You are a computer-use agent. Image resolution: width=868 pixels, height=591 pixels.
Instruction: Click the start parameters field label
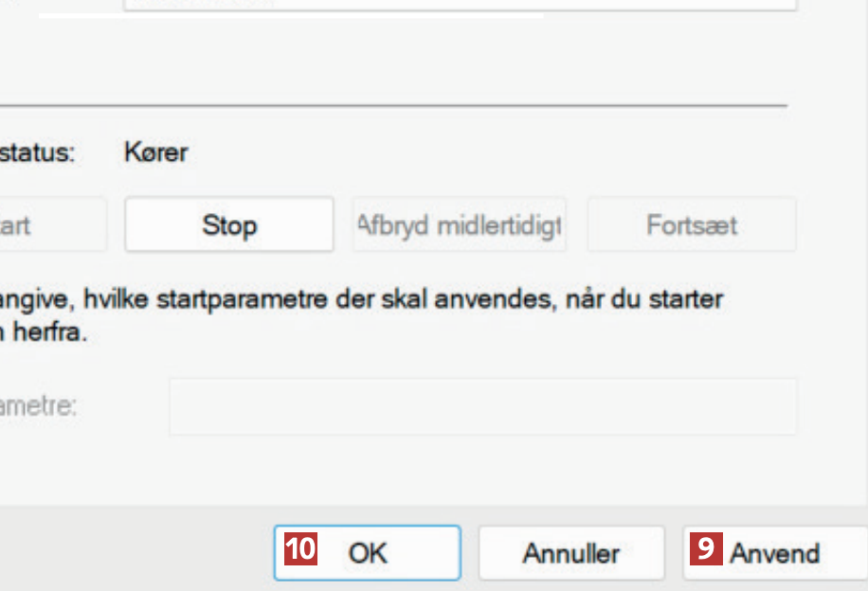38,406
